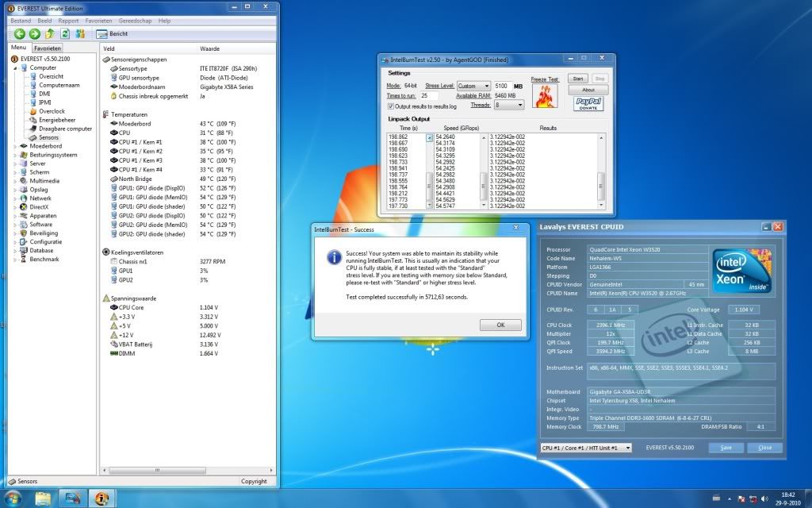Select the Sensors tree item
812x508 pixels.
click(48, 138)
